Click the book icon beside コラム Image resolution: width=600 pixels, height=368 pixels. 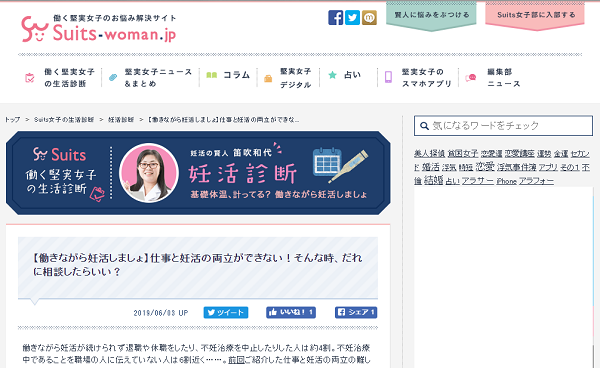tap(212, 75)
